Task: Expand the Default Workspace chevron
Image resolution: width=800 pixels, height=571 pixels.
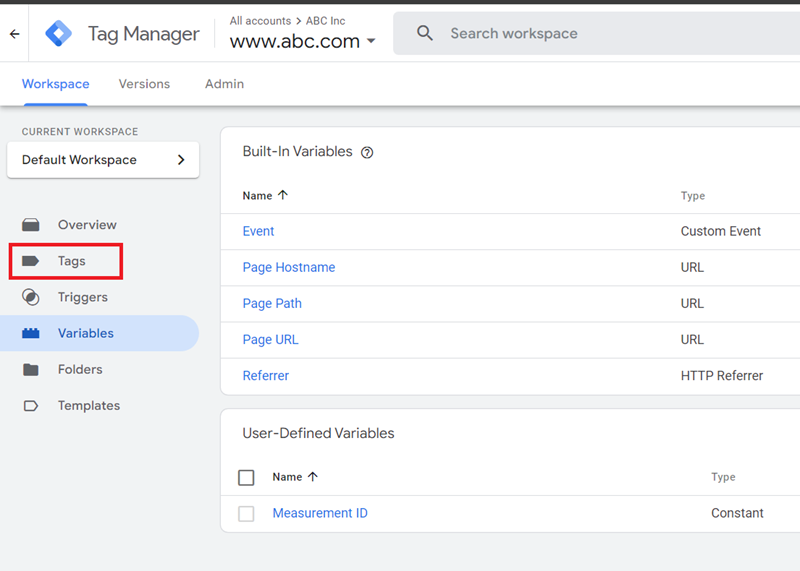Action: (181, 160)
